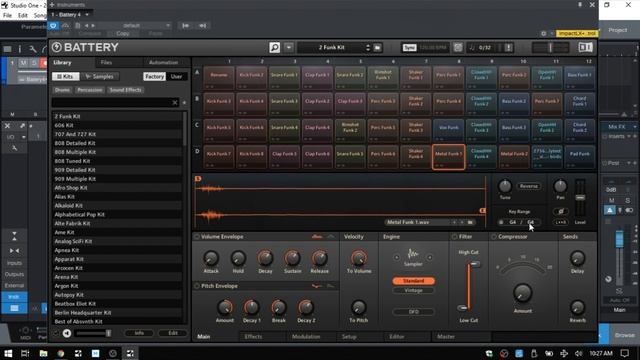Open folder icon next to Metal Funk 1.wav
Viewport: 640px width, 360px height.
click(470, 222)
